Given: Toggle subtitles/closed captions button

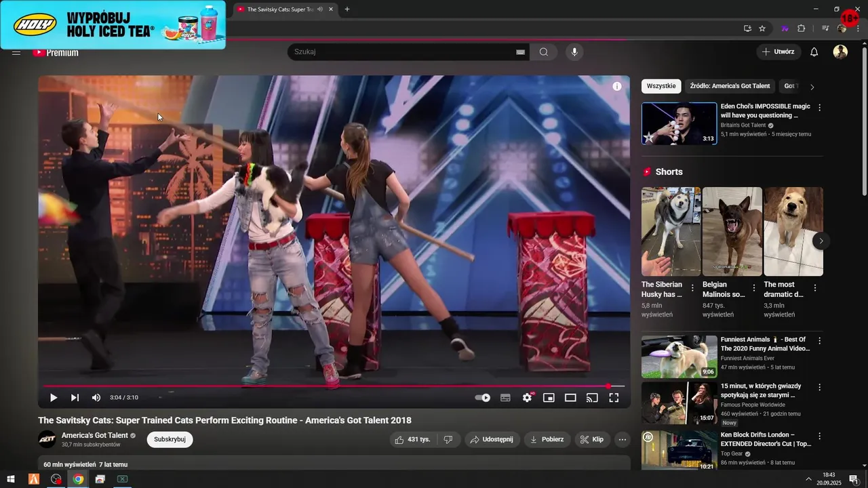Looking at the screenshot, I should 505,398.
